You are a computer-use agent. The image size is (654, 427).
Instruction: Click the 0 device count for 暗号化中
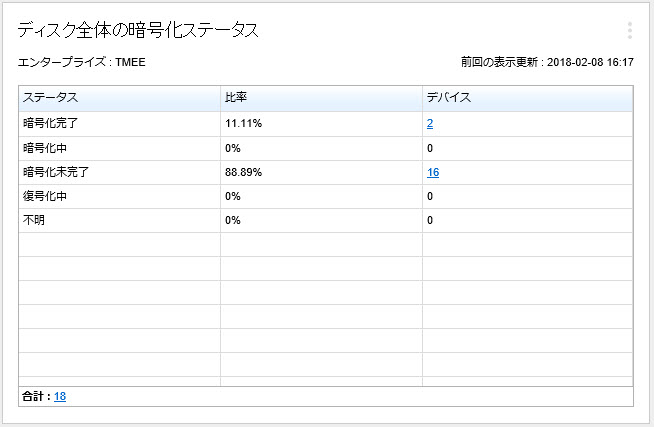pos(430,148)
